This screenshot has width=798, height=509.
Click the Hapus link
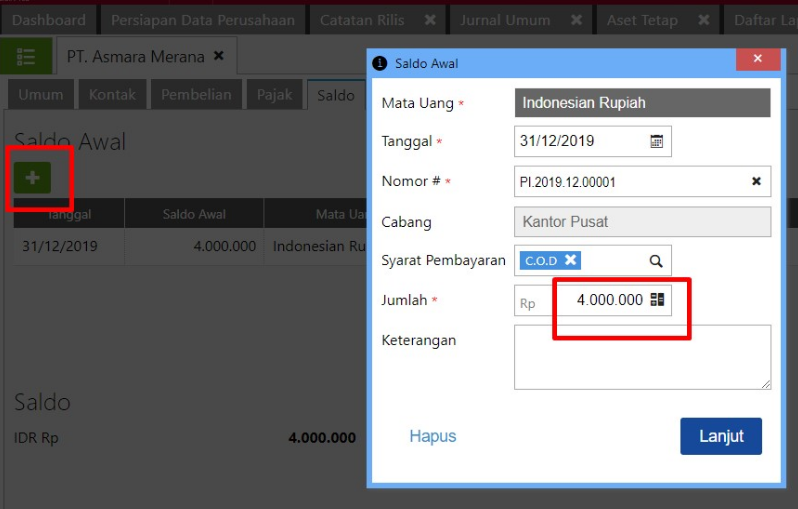click(432, 437)
